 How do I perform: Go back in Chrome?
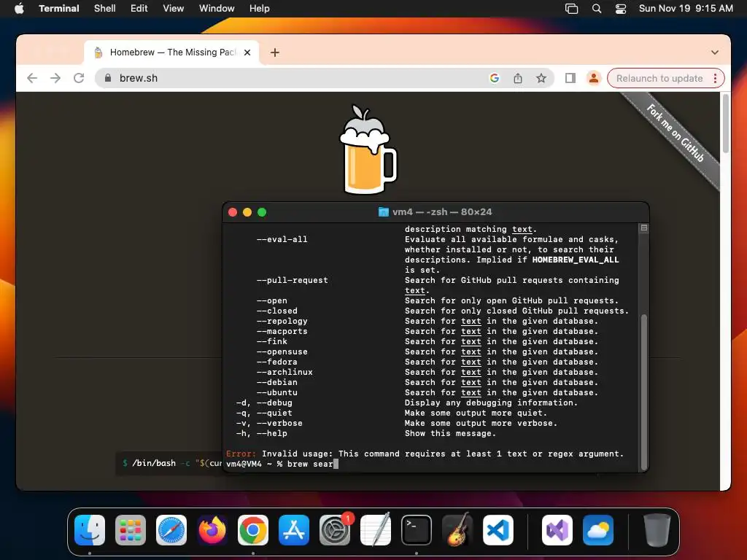point(32,78)
